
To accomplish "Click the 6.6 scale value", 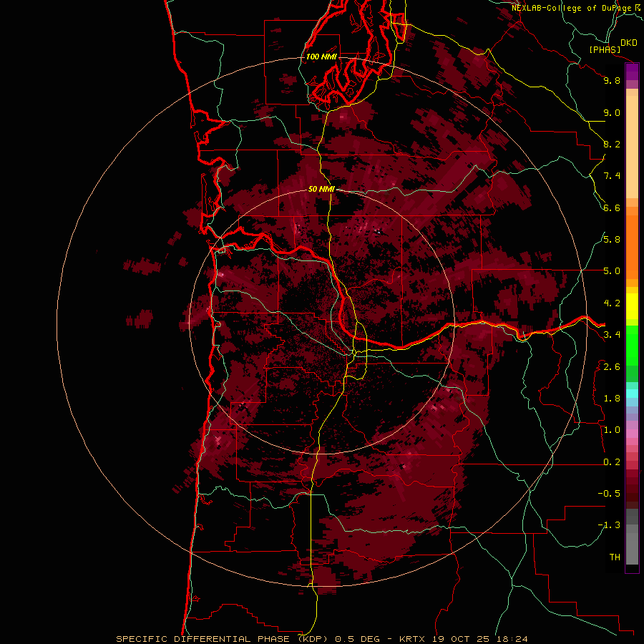I will pos(612,208).
